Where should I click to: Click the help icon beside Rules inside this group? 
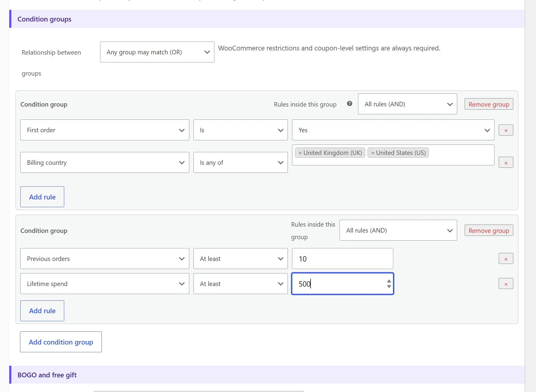point(349,104)
